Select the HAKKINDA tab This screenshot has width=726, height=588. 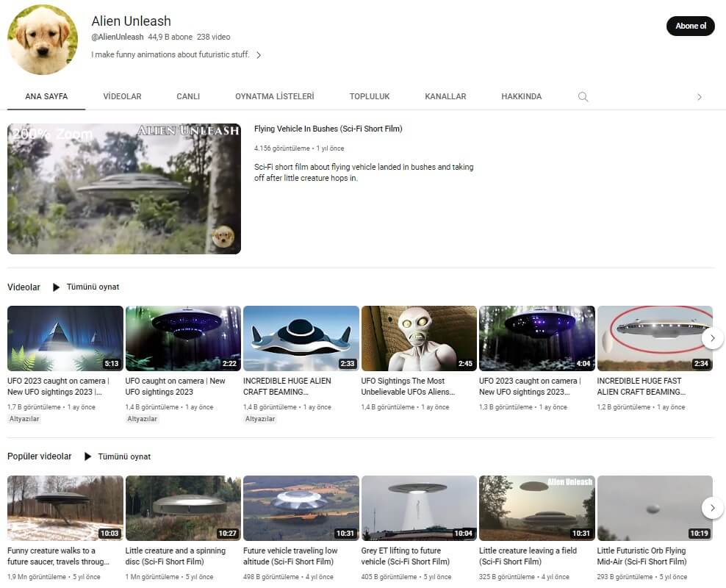pos(521,97)
